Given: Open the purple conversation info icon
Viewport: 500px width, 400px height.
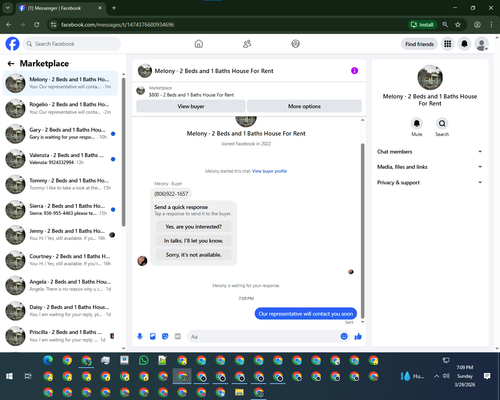Looking at the screenshot, I should click(354, 71).
